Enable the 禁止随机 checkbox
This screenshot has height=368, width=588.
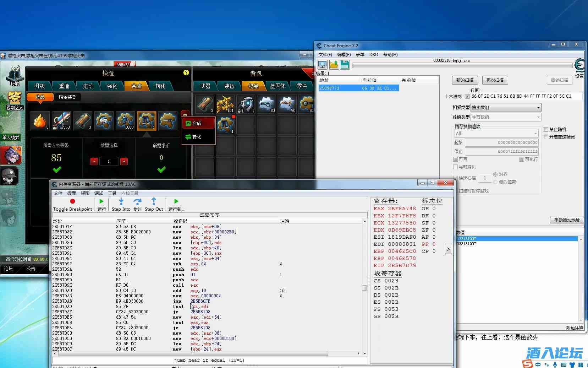(546, 130)
